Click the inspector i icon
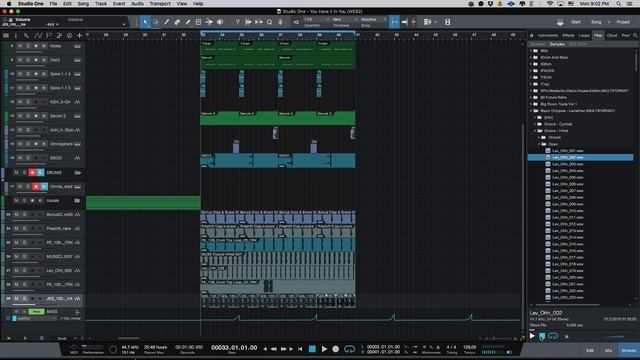This screenshot has width=640, height=360. click(x=16, y=36)
